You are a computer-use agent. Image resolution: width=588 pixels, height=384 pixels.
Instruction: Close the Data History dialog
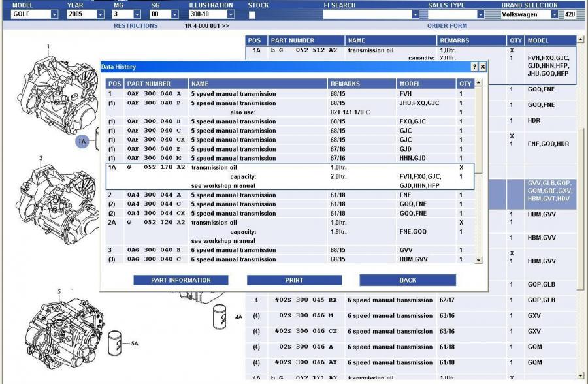483,67
